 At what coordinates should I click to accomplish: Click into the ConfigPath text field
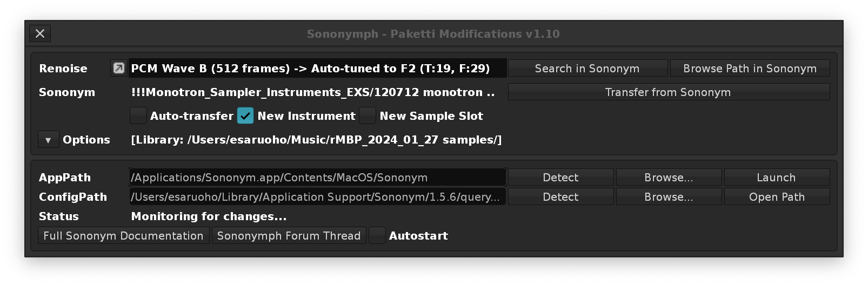317,197
